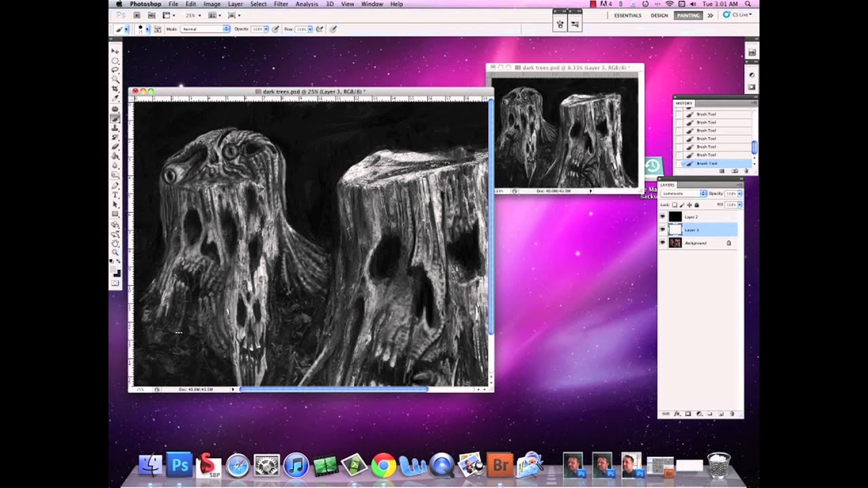Open the Select menu

point(258,4)
